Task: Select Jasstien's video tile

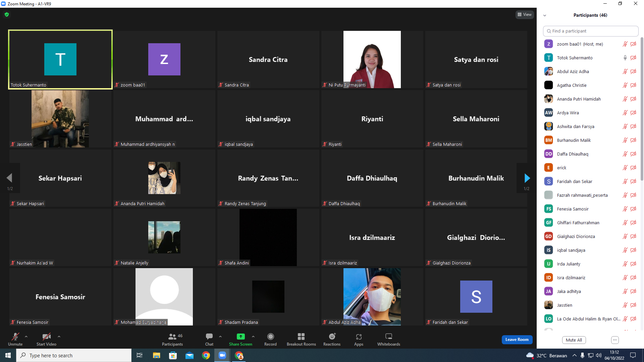Action: point(60,119)
